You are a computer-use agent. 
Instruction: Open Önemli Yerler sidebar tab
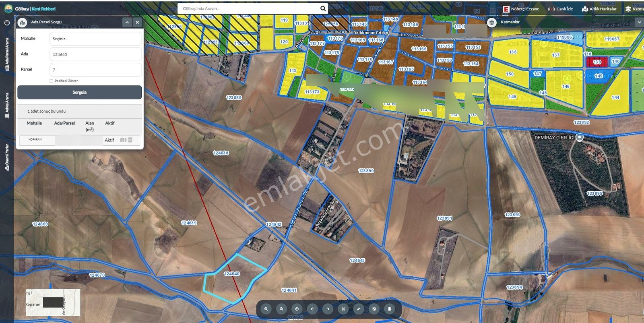7,157
